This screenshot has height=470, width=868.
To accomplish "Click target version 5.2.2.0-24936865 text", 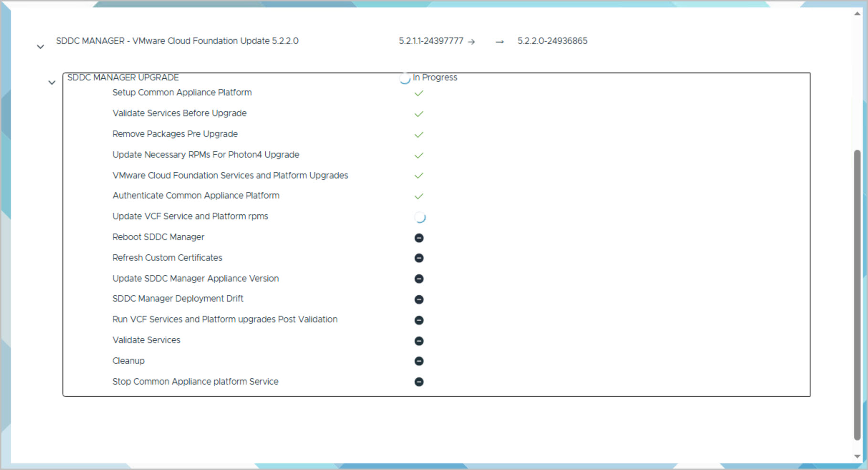I will point(552,41).
